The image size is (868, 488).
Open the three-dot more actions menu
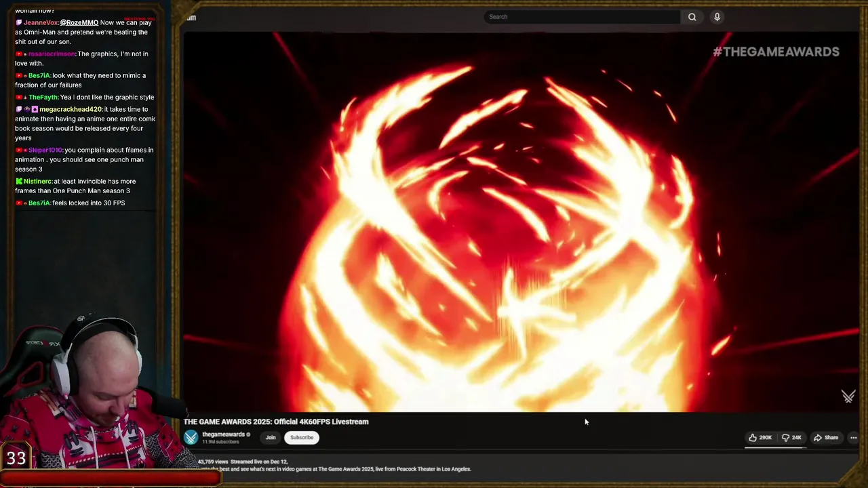click(x=853, y=438)
